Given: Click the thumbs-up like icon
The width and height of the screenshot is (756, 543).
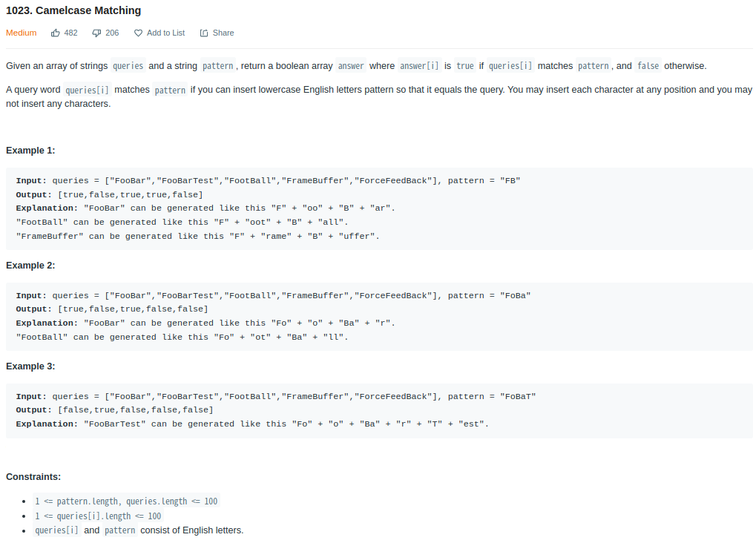Looking at the screenshot, I should click(x=56, y=33).
